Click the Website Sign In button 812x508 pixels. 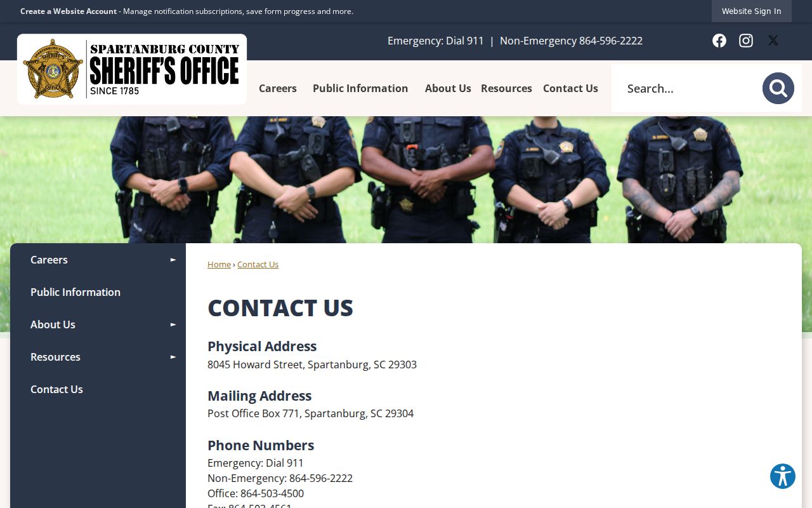tap(752, 11)
